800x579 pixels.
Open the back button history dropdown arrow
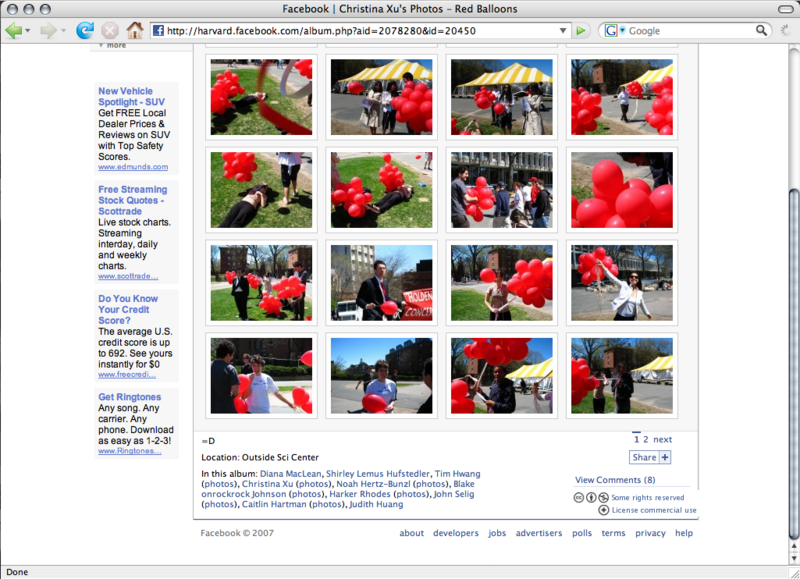(28, 31)
